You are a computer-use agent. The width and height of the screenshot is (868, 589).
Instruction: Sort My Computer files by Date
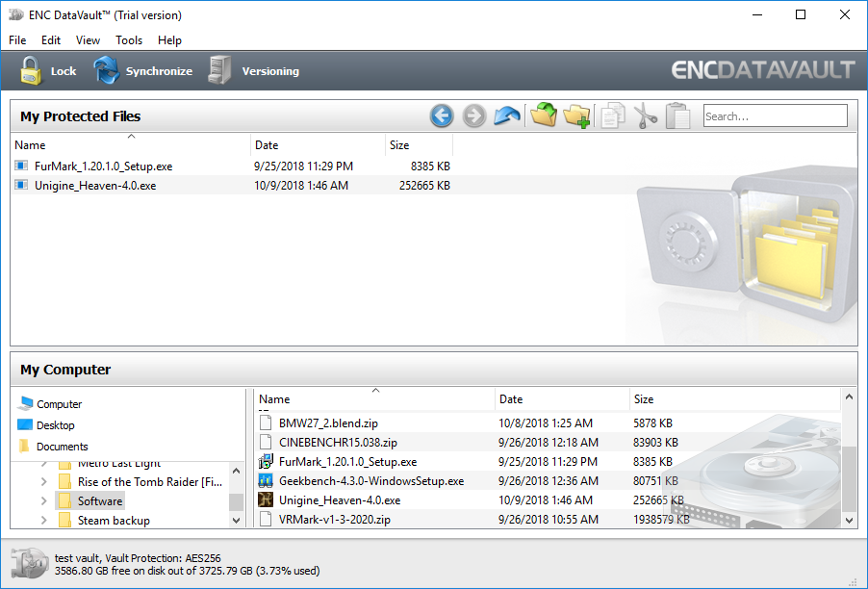coord(562,399)
